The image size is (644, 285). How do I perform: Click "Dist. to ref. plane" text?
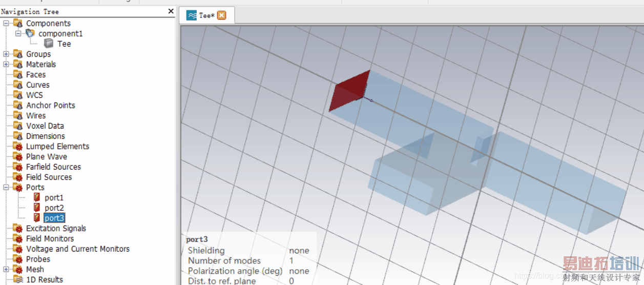coord(221,280)
